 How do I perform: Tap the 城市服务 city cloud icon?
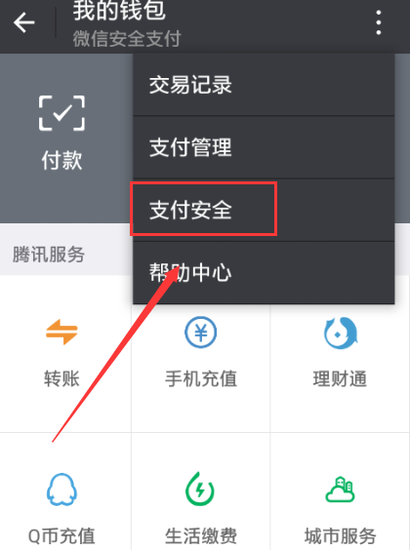click(x=340, y=489)
